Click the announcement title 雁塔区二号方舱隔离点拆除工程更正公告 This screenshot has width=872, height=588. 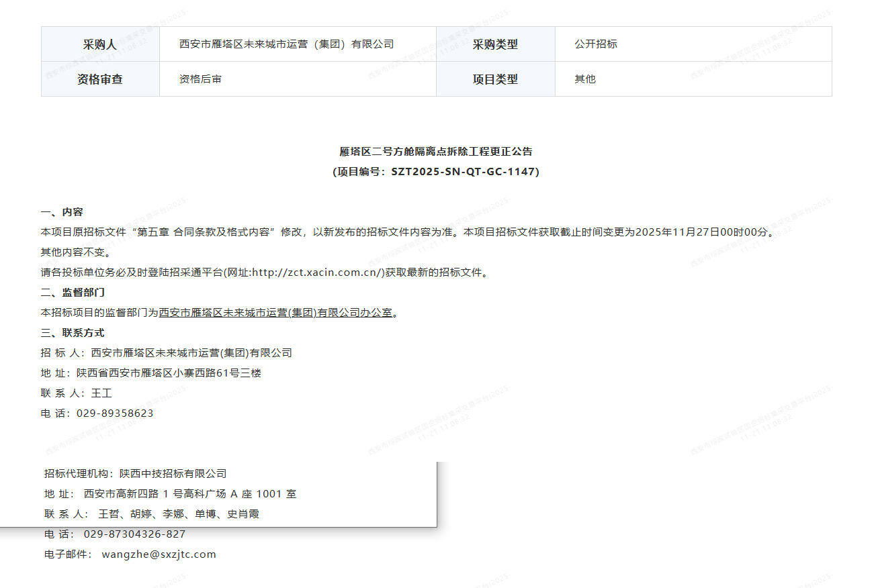coord(436,152)
